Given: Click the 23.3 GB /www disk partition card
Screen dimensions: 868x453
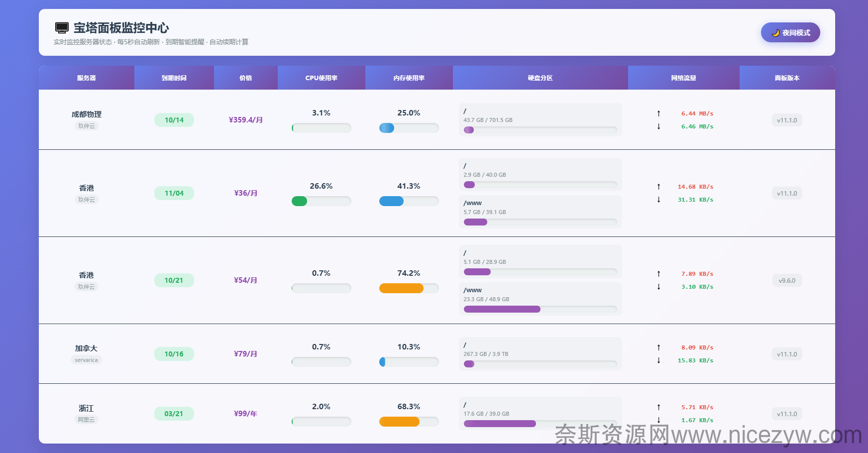Looking at the screenshot, I should [x=540, y=299].
